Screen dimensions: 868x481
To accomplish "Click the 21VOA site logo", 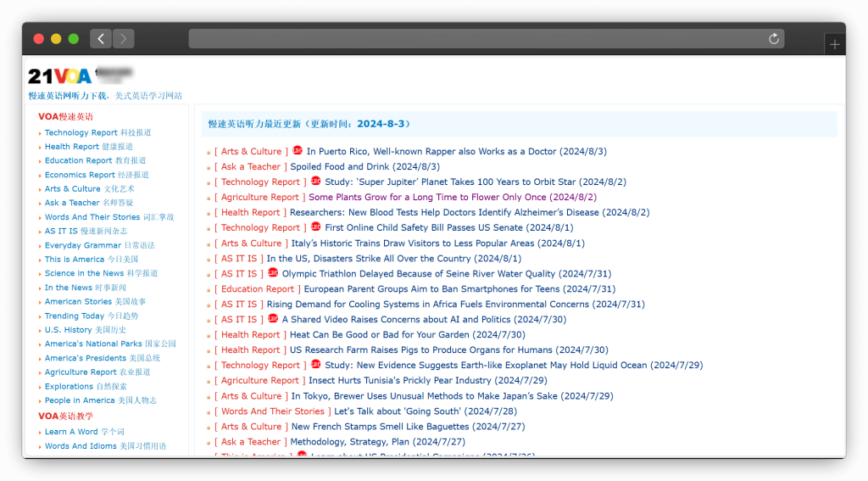I will point(59,76).
